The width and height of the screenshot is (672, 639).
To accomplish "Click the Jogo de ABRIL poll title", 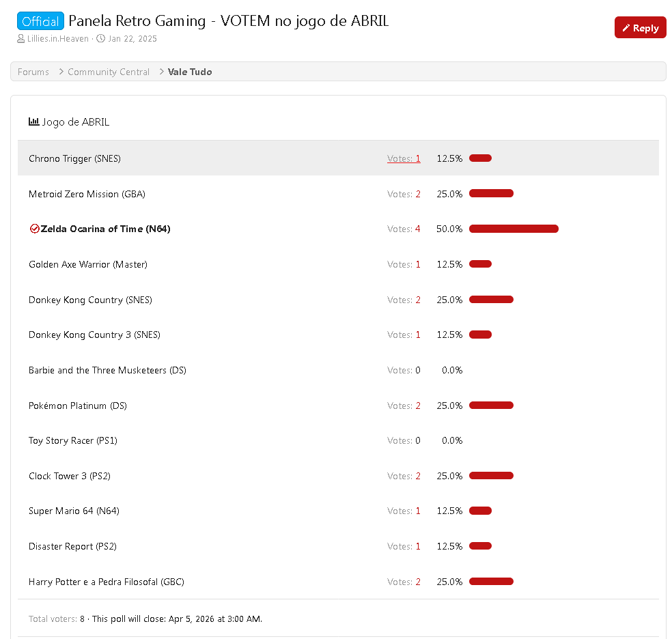I will pyautogui.click(x=75, y=122).
